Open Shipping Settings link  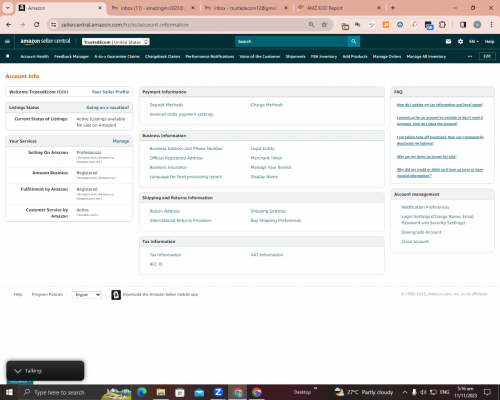268,211
